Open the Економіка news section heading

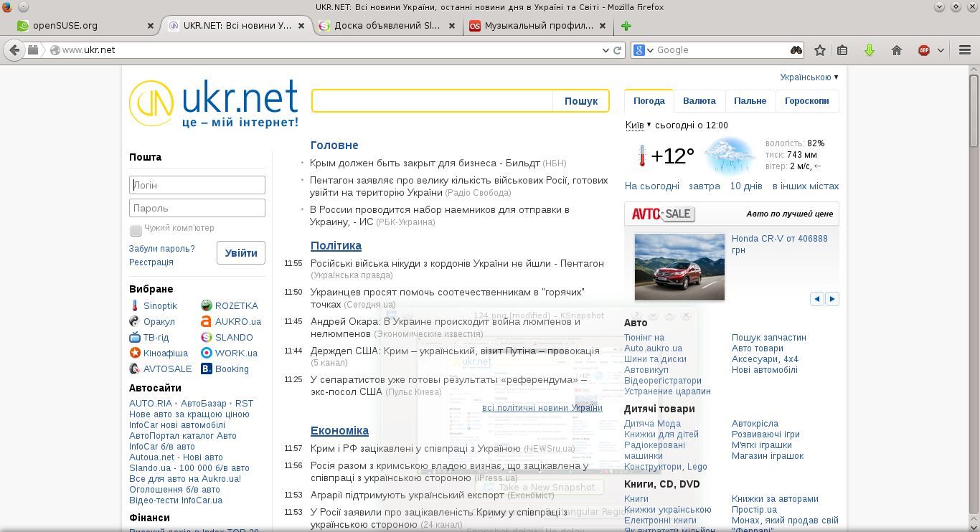tap(339, 431)
